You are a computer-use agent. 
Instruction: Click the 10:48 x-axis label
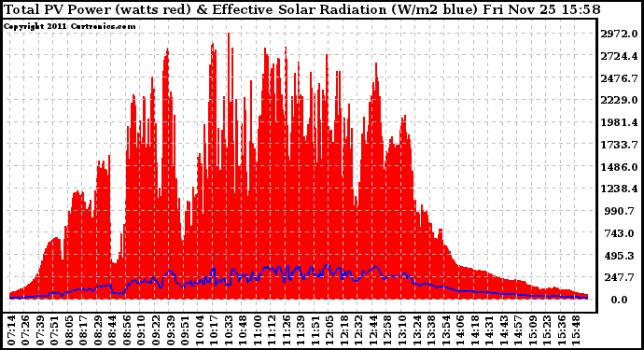click(244, 329)
